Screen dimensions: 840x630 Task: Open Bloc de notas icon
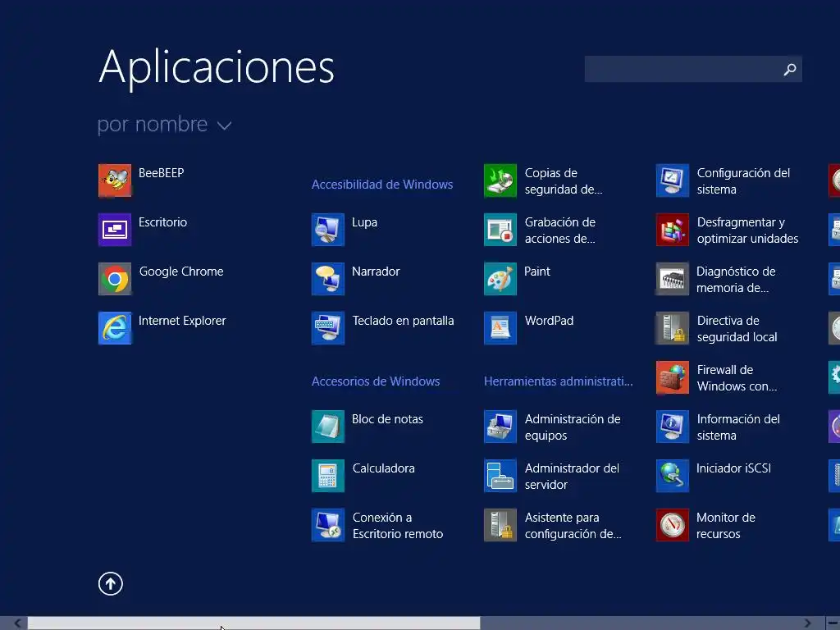328,427
